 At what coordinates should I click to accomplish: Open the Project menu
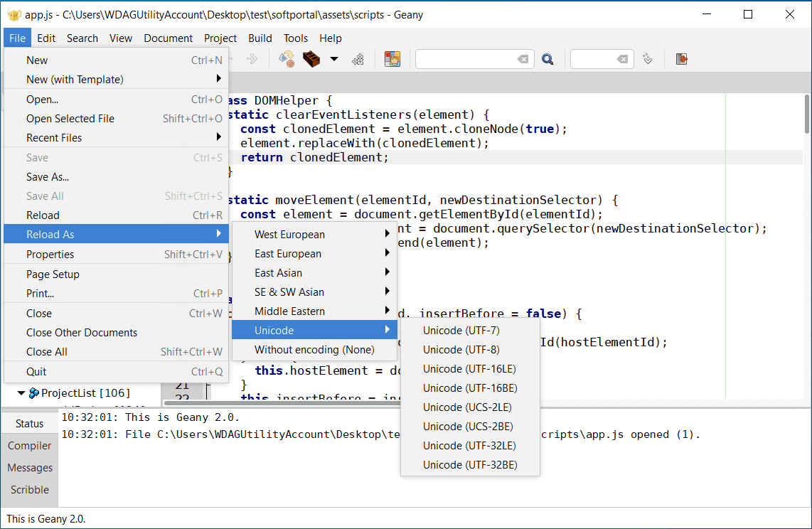(220, 38)
